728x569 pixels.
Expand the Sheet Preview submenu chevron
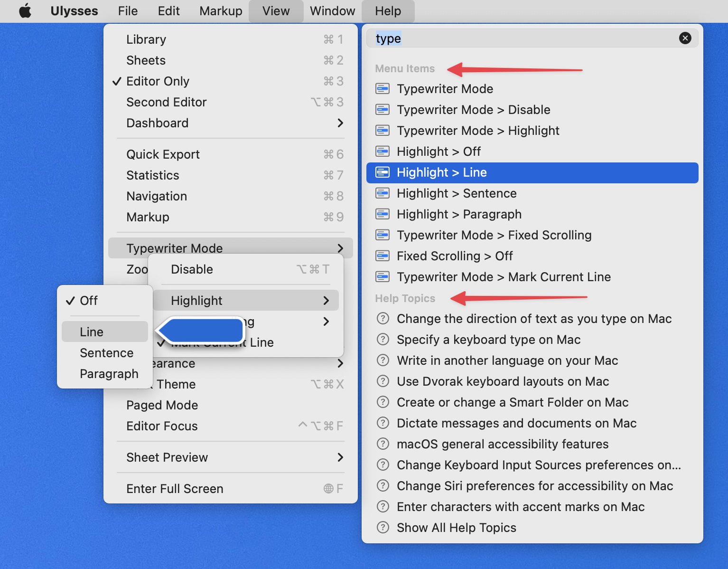(x=340, y=457)
